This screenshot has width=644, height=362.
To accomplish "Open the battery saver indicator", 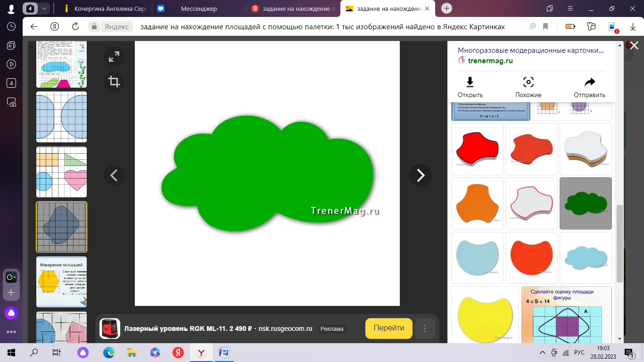I will coord(570,26).
